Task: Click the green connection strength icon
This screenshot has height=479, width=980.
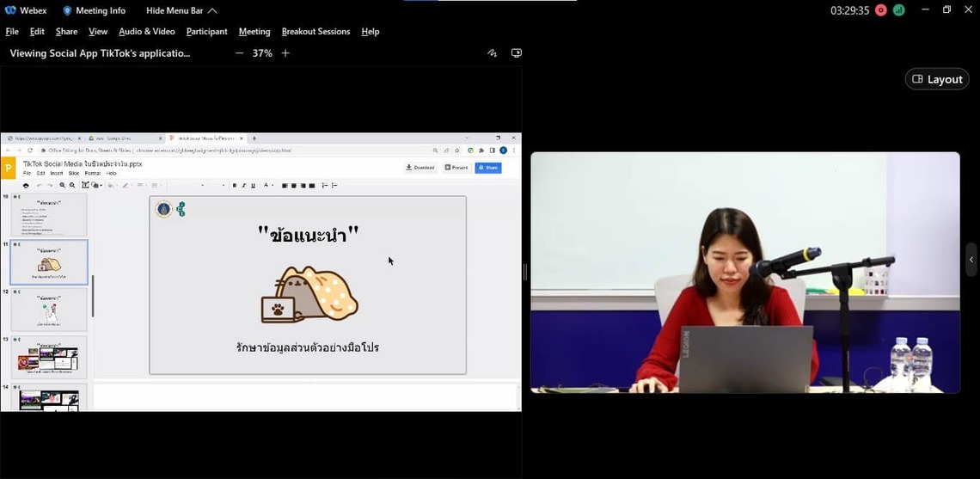Action: [x=898, y=10]
